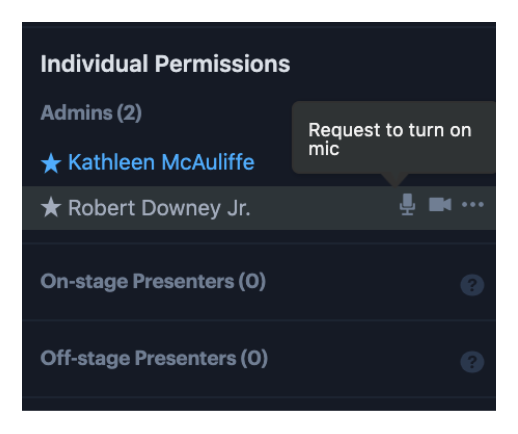Click empty space in Robert Downey Jr.'s highlighted row
The image size is (518, 434).
[x=323, y=208]
